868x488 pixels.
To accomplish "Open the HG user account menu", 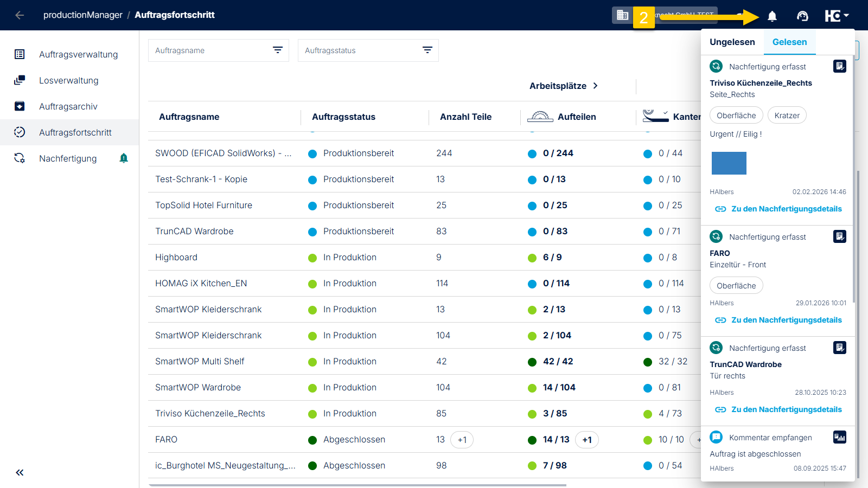I will 837,16.
